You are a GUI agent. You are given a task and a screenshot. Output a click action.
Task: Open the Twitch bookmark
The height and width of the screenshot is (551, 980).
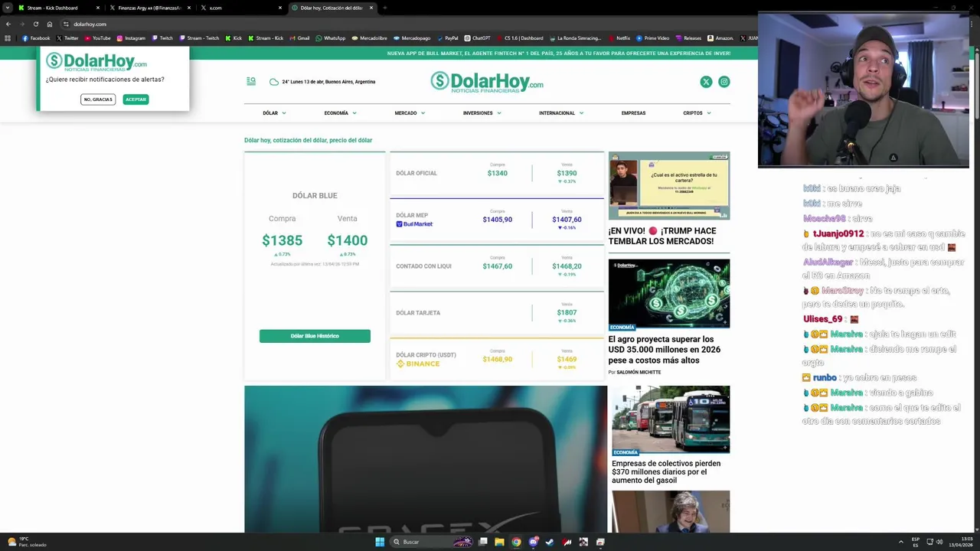tap(162, 38)
